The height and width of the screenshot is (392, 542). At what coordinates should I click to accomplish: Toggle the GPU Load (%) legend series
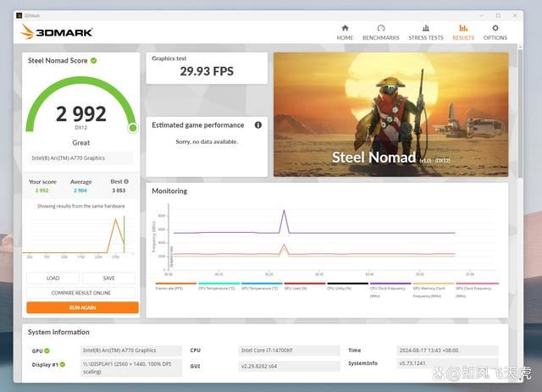click(304, 286)
